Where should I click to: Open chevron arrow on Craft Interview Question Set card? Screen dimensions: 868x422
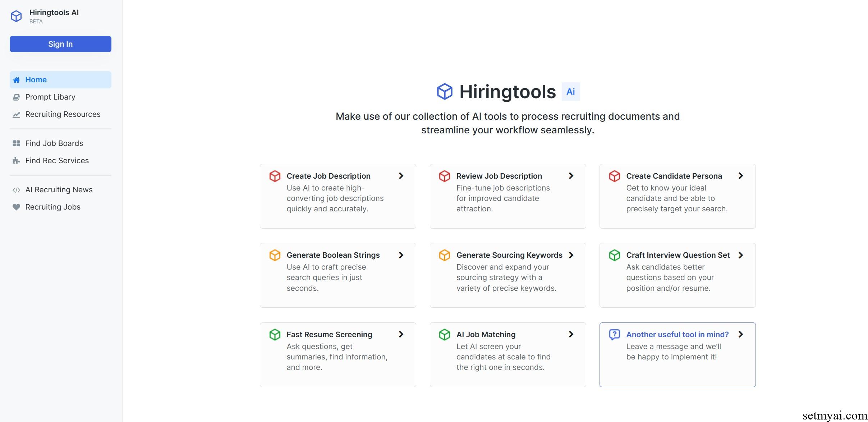click(741, 255)
